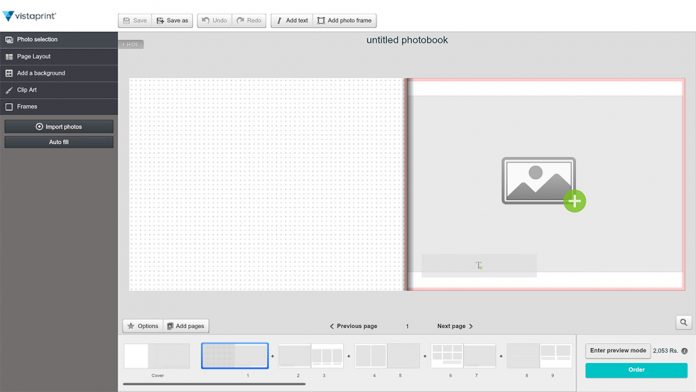Click the Auto fill button

tap(59, 142)
